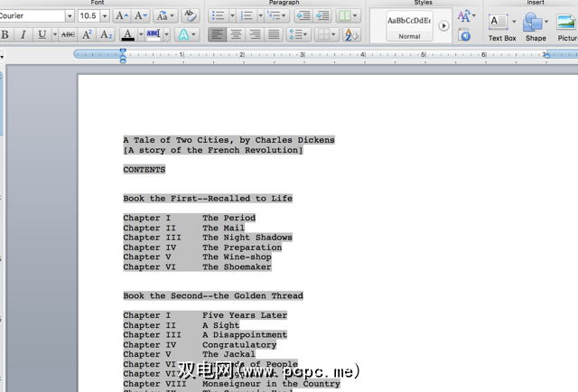Align text right
Screen dimensions: 578x392
coord(255,34)
